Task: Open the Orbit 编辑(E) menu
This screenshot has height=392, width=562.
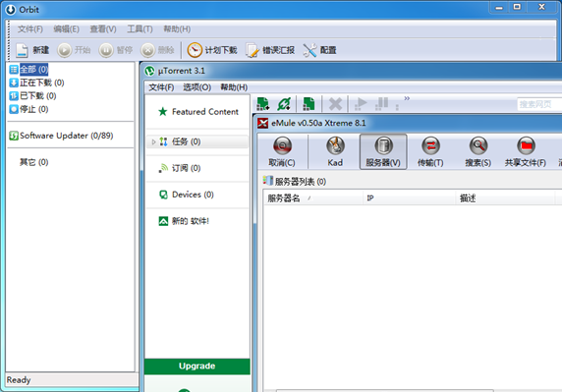Action: [66, 29]
